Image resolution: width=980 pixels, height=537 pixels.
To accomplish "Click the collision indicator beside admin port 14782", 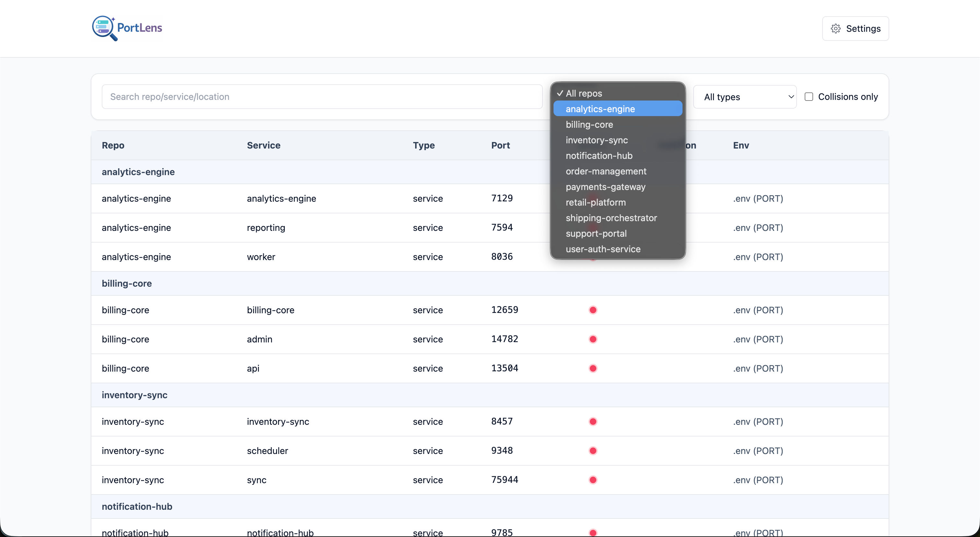I will 593,339.
